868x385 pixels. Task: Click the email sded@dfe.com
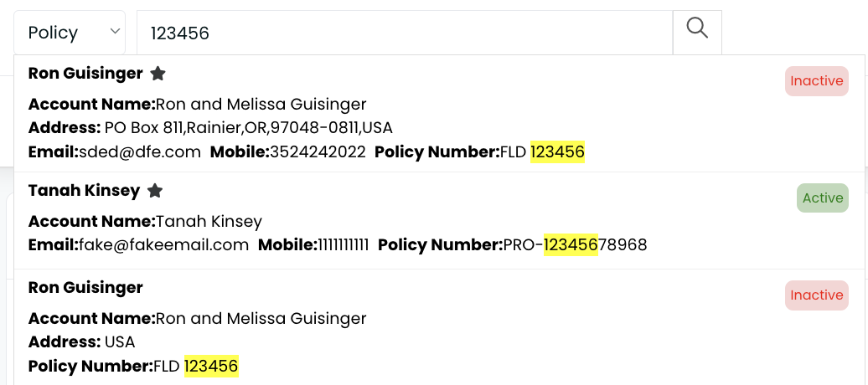[x=139, y=151]
